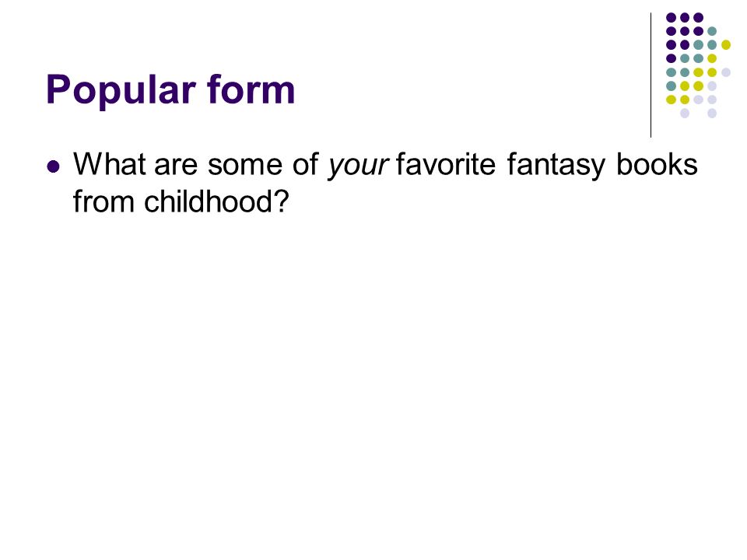Click the only teal dot in the second dot row
The height and width of the screenshot is (560, 747).
click(x=712, y=31)
